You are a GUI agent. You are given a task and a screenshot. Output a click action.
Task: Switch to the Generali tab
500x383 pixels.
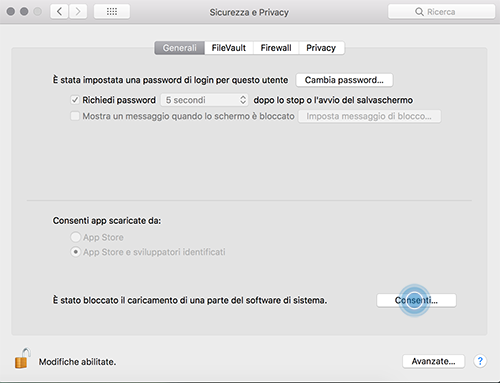tap(179, 48)
